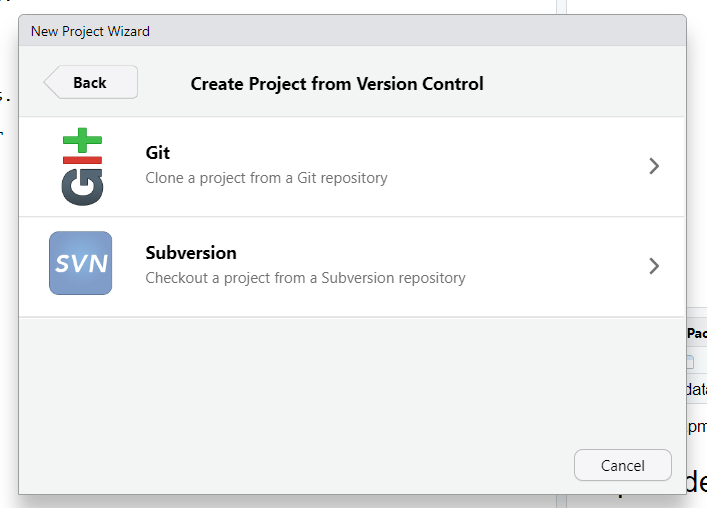707x508 pixels.
Task: Click the red minus bar on the Git icon
Action: 81,160
